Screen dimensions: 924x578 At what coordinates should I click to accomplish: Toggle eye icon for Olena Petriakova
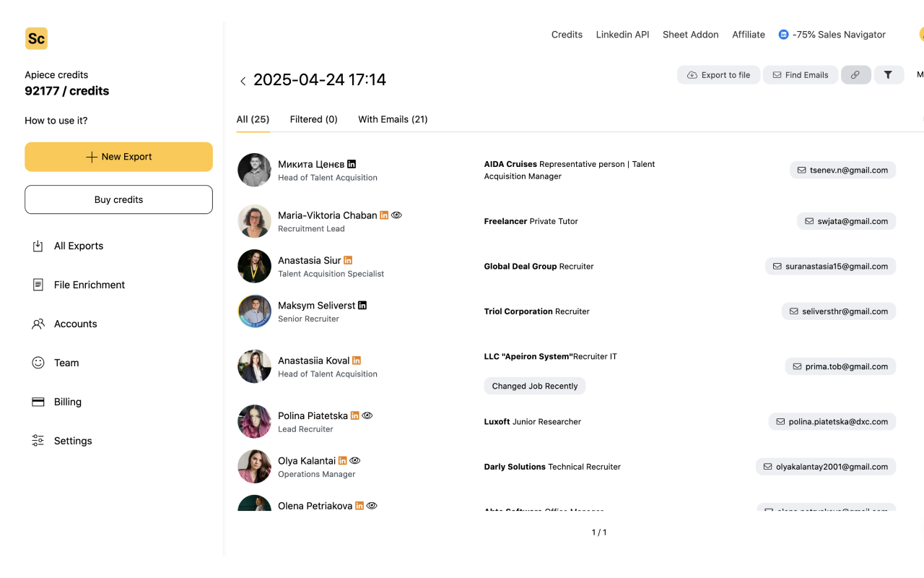tap(372, 506)
